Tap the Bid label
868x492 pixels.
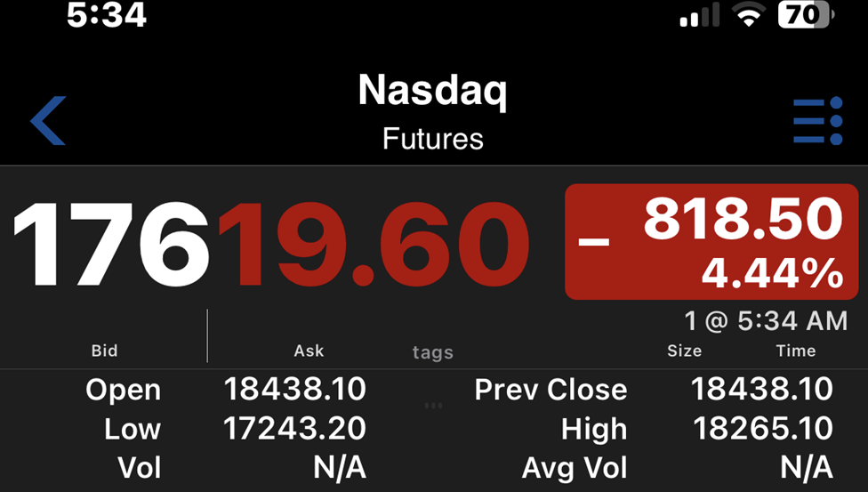(x=104, y=351)
